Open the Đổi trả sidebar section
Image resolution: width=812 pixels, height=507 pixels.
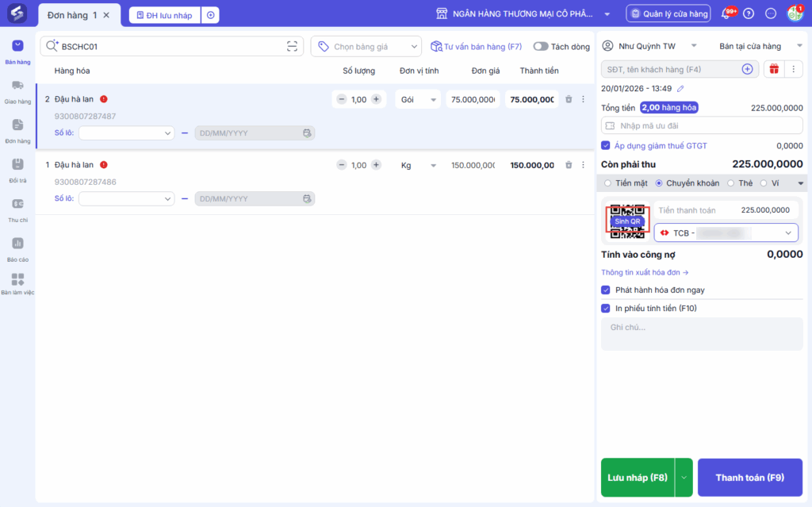pyautogui.click(x=17, y=171)
